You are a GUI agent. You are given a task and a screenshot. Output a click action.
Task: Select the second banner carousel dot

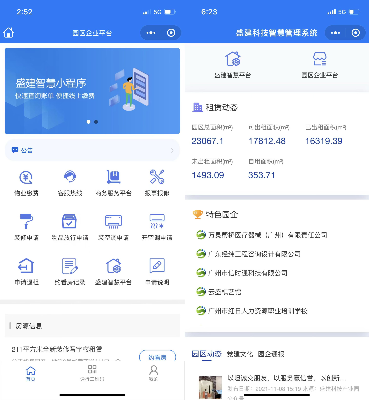click(96, 122)
